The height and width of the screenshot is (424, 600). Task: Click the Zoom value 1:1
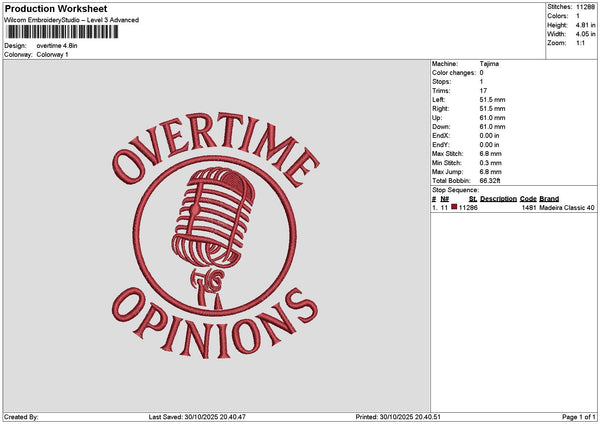pyautogui.click(x=580, y=43)
